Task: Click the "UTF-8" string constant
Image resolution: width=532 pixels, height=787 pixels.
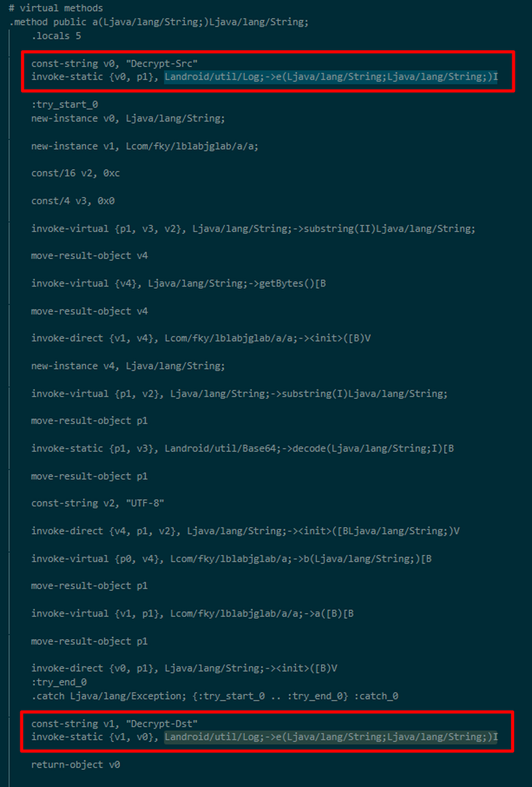Action: point(146,503)
